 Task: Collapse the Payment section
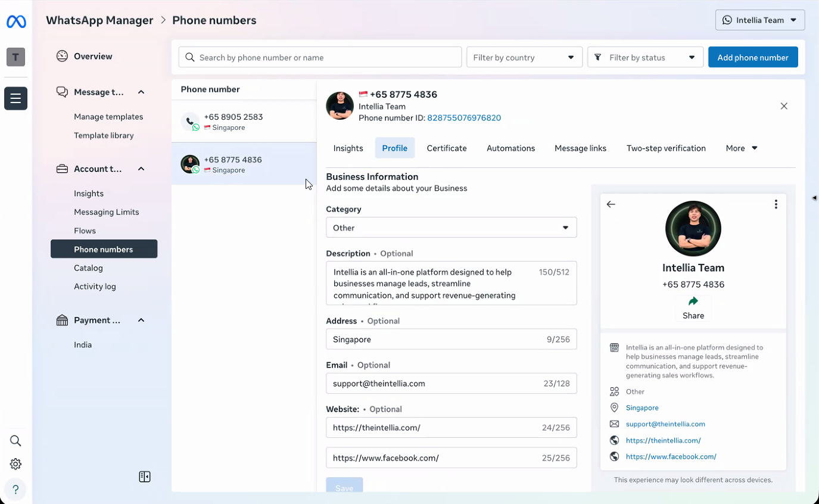[141, 321]
